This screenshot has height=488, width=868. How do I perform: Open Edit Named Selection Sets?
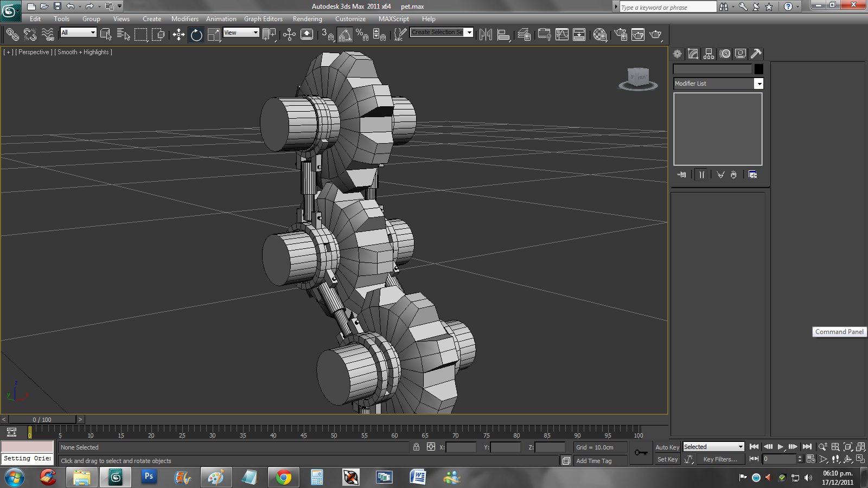[400, 35]
